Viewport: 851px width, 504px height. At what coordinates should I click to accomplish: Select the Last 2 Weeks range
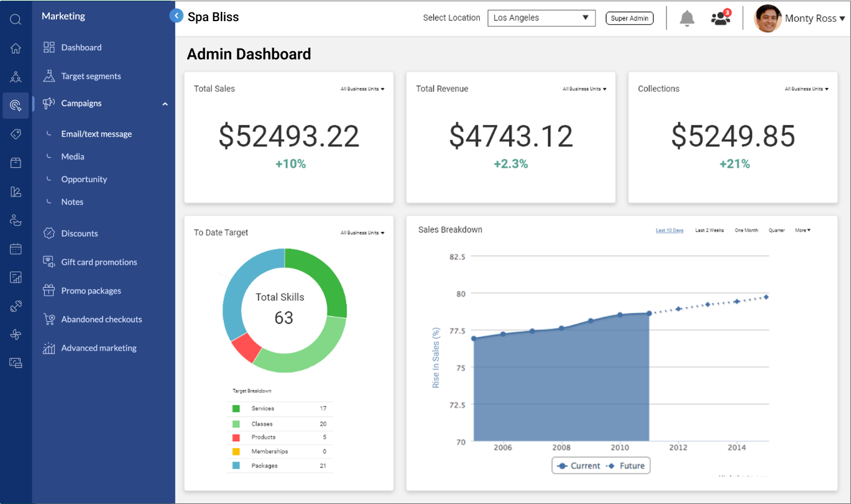click(x=709, y=230)
